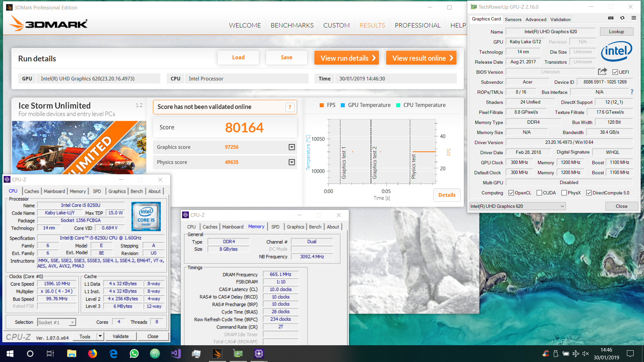Open WhatsApp from taskbar
Screen dimensions: 644x362
click(x=134, y=354)
